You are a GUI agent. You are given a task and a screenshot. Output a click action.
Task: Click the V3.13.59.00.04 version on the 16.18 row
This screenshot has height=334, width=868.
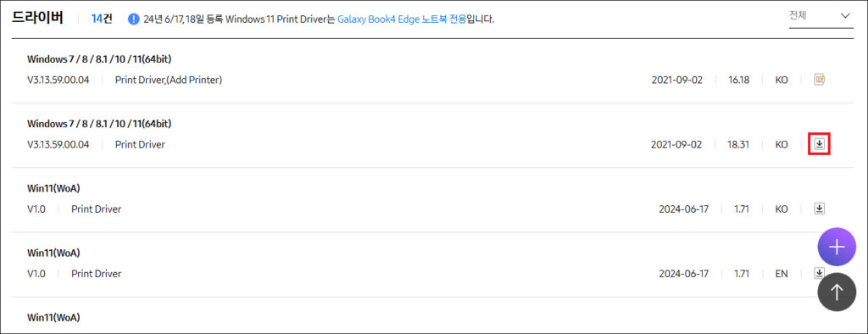[x=58, y=80]
